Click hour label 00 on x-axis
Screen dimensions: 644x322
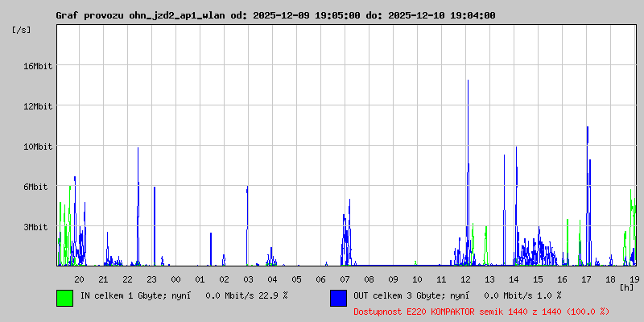coord(175,279)
